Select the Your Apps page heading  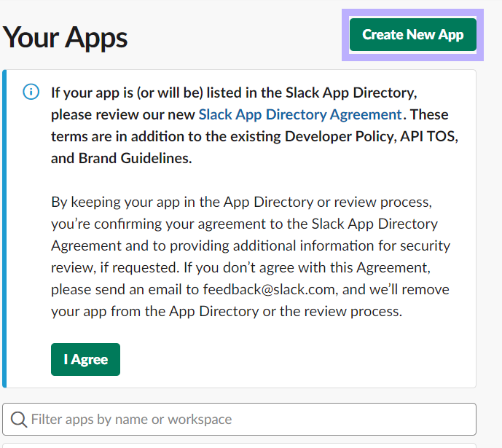point(65,38)
